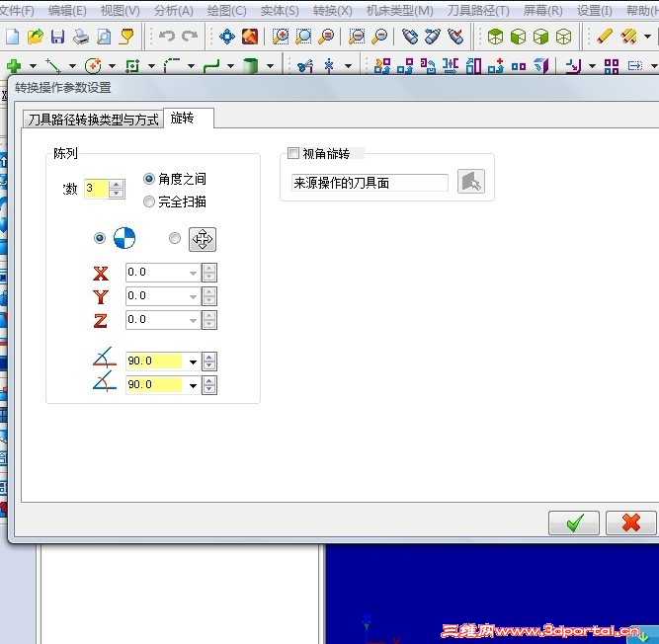Viewport: 659px width, 644px height.
Task: Click the blue-white origin point icon
Action: tap(124, 238)
